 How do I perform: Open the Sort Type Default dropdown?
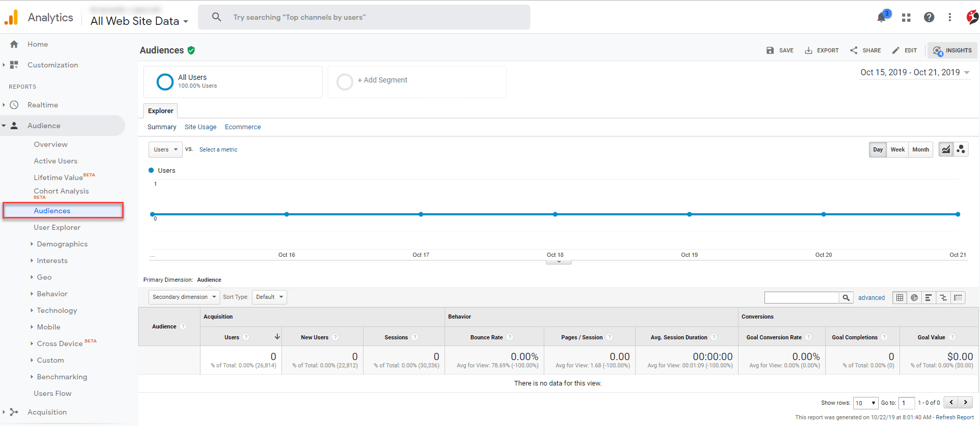(x=270, y=297)
